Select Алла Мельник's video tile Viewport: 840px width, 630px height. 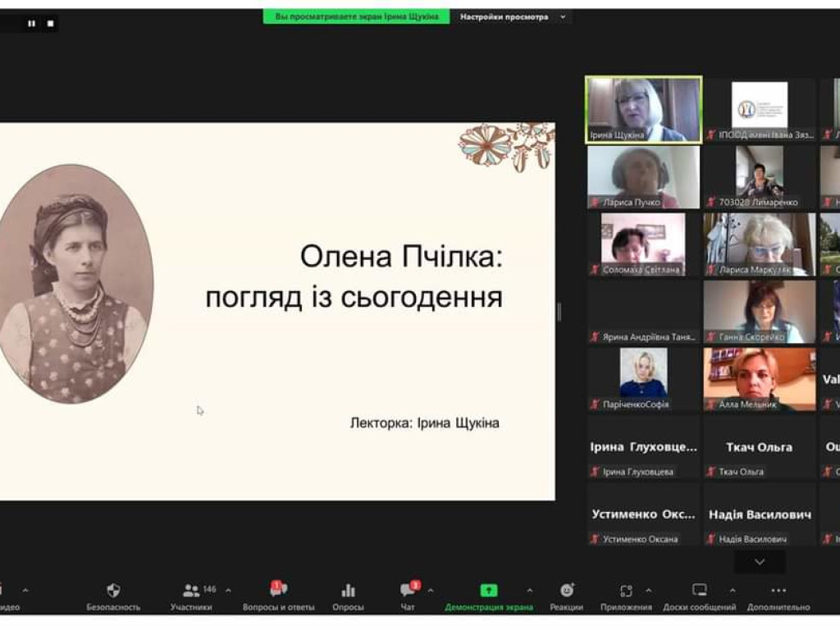coord(760,377)
